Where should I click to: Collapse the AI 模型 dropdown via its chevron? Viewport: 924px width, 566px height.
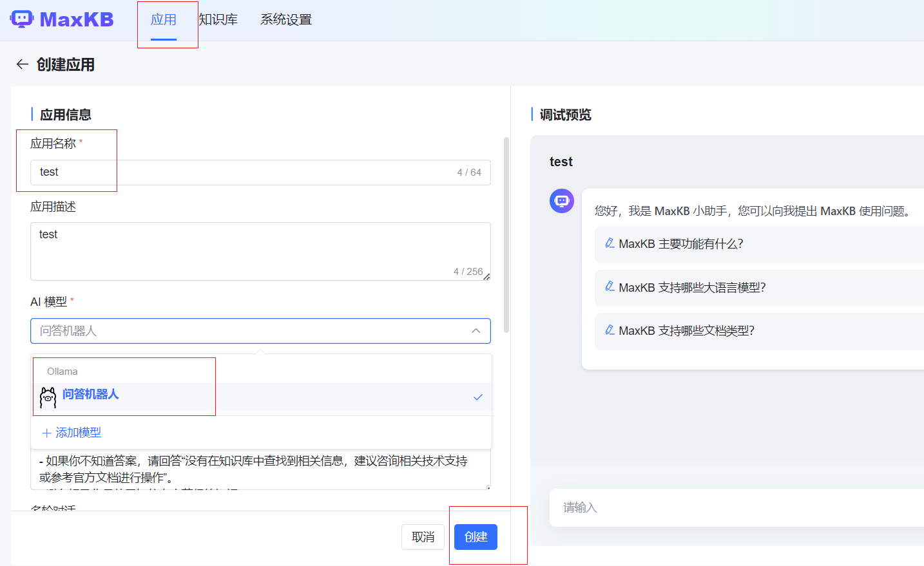click(476, 330)
